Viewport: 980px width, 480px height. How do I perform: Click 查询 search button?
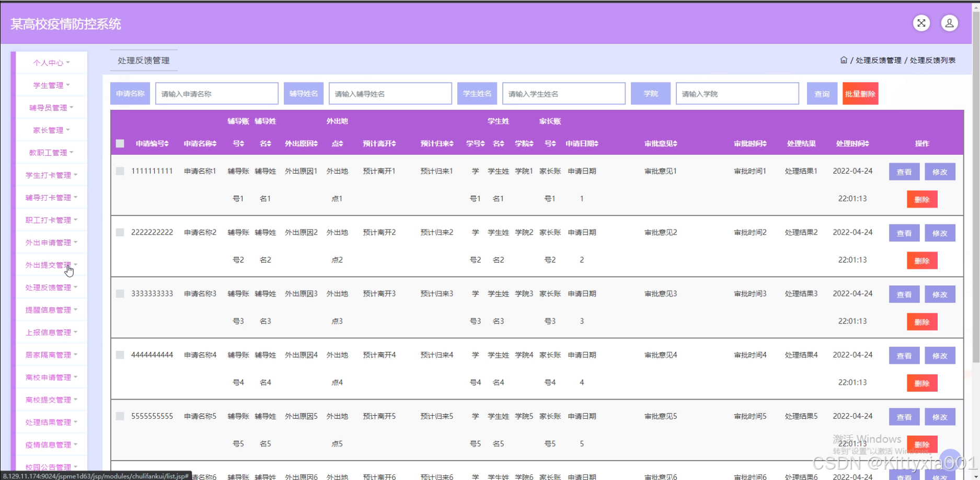pos(822,94)
